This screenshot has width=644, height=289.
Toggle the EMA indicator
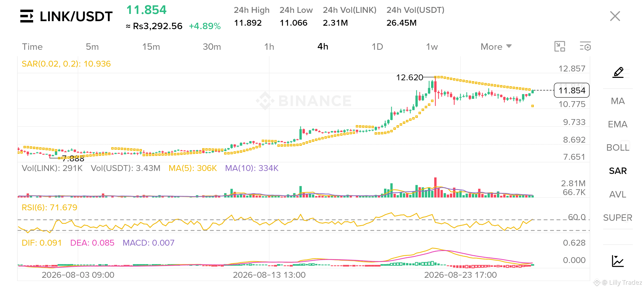pyautogui.click(x=618, y=124)
